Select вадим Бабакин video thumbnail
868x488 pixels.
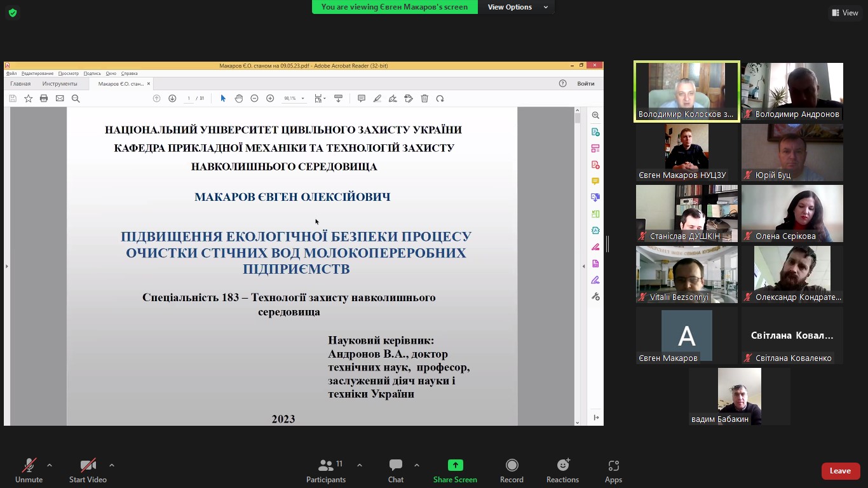tap(740, 396)
